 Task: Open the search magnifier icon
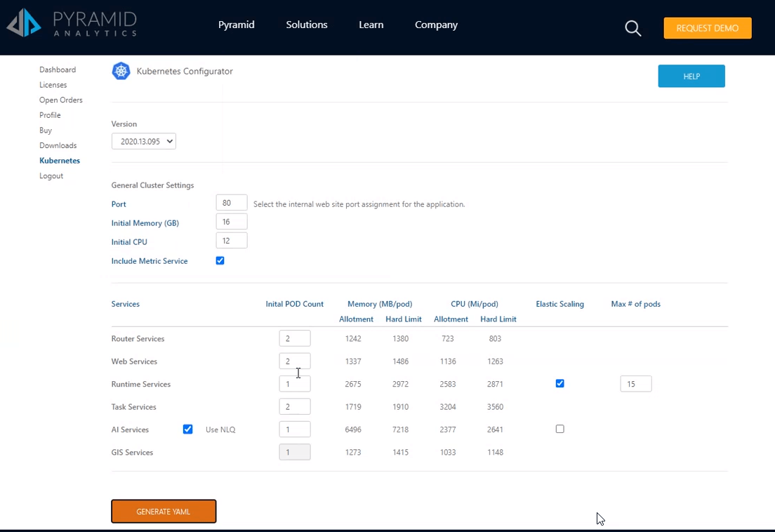click(x=632, y=28)
